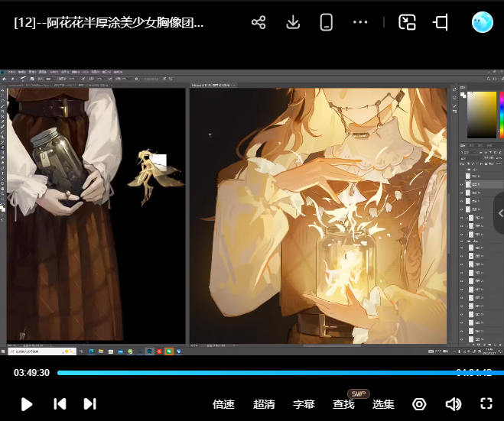Click the Photoshop color picker square

click(x=482, y=115)
